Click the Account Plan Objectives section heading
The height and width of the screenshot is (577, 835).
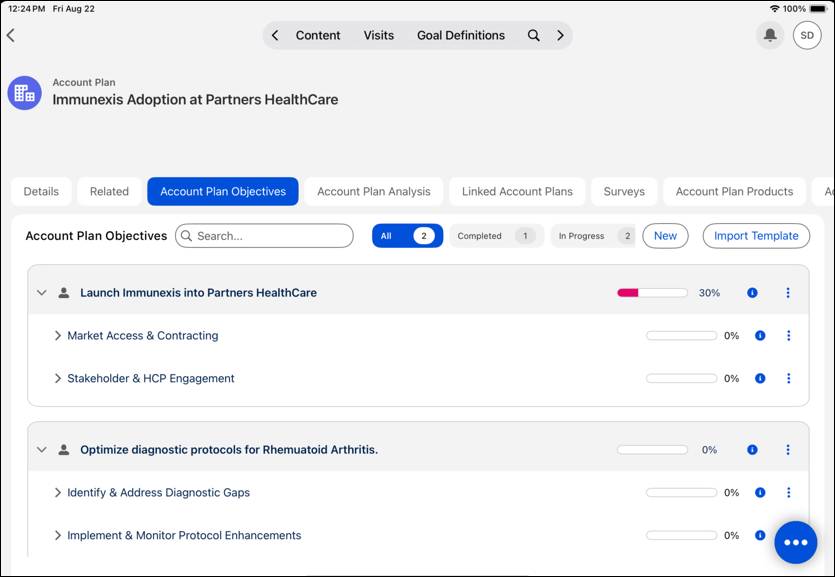coord(96,236)
